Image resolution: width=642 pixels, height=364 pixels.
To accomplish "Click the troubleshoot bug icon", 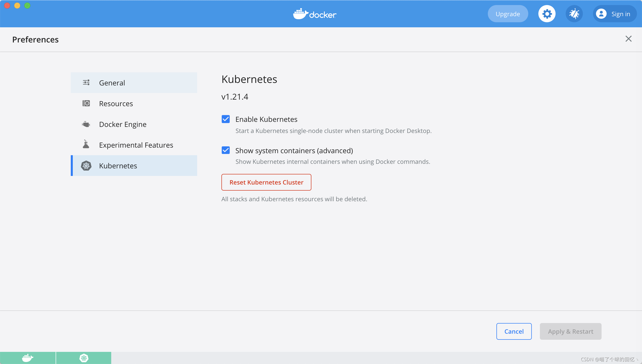I will pyautogui.click(x=574, y=14).
